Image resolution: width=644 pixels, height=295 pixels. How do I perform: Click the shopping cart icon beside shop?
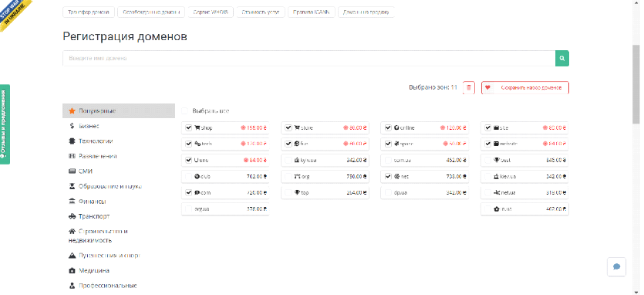(x=197, y=128)
